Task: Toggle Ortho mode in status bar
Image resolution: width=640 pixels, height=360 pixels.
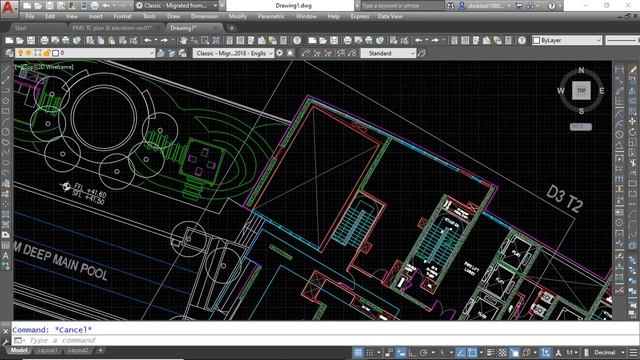Action: (x=412, y=352)
